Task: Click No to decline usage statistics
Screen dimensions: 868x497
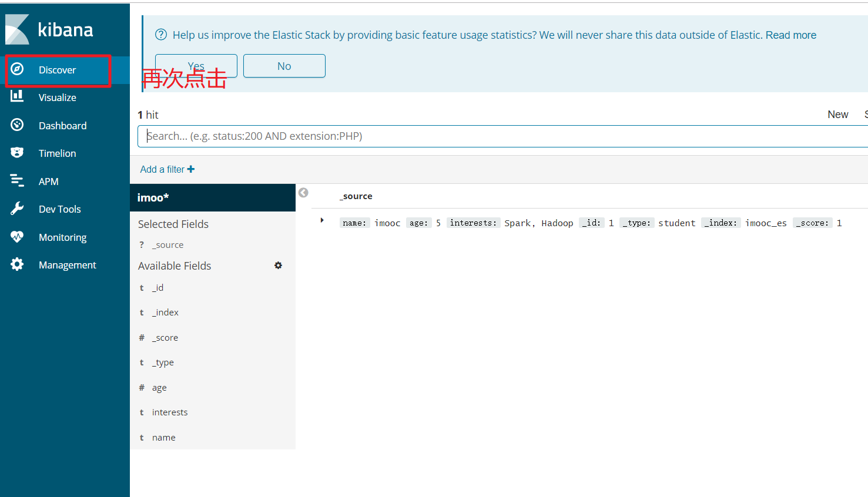Action: (284, 66)
